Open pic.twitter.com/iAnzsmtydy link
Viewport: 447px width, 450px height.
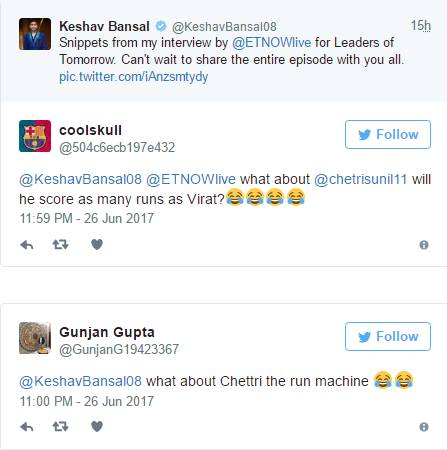pos(134,77)
